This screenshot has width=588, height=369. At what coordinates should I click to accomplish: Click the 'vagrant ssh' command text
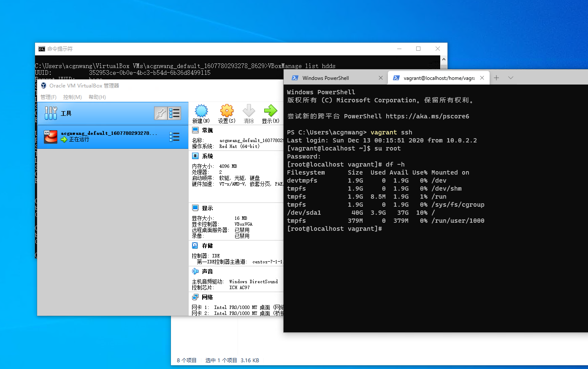(391, 132)
